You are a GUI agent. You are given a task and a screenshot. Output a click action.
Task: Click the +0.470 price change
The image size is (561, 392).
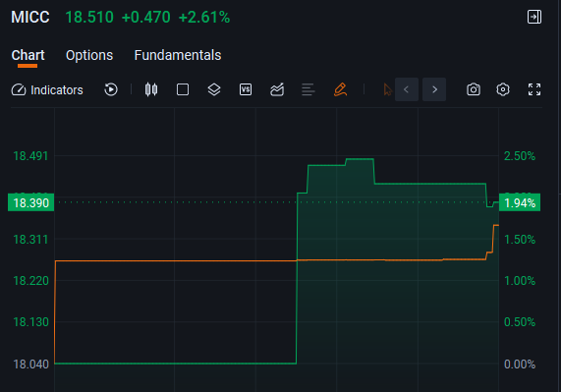click(146, 17)
